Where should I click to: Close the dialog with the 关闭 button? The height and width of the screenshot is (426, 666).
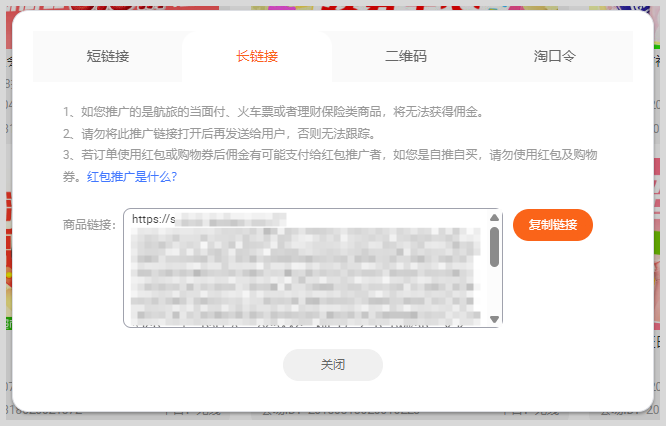point(333,365)
